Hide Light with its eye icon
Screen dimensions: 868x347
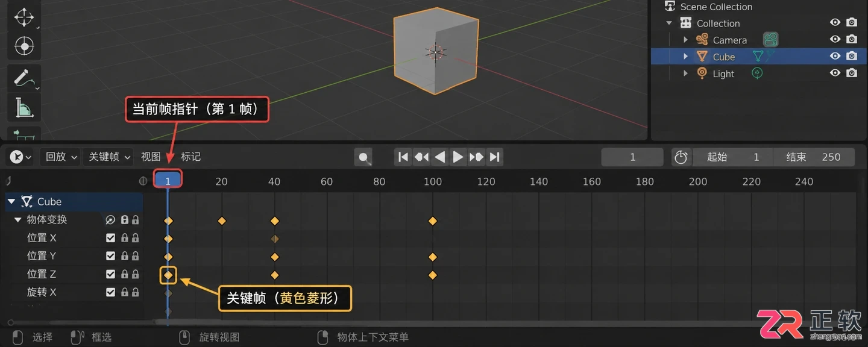tap(835, 73)
